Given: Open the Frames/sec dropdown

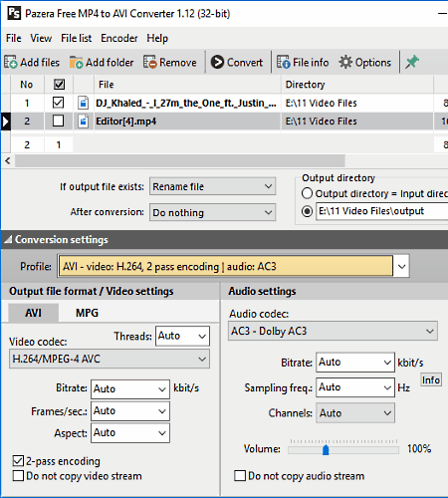Looking at the screenshot, I should (130, 411).
